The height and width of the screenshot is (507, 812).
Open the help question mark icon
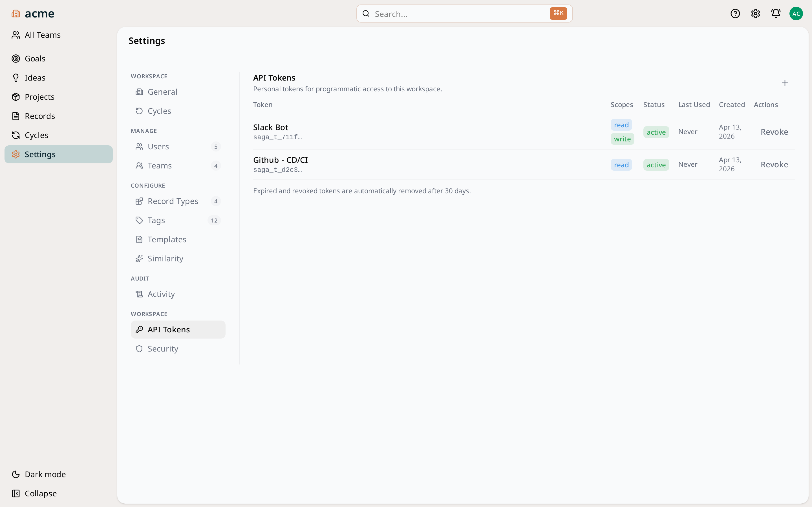[x=735, y=14]
